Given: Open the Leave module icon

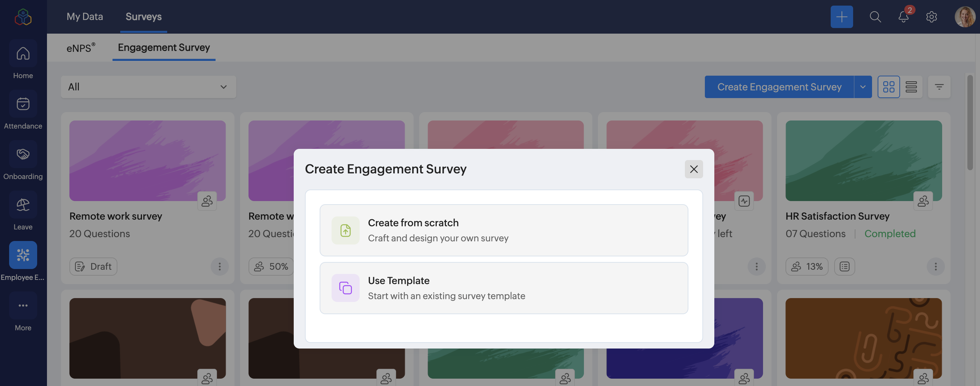Looking at the screenshot, I should (23, 205).
